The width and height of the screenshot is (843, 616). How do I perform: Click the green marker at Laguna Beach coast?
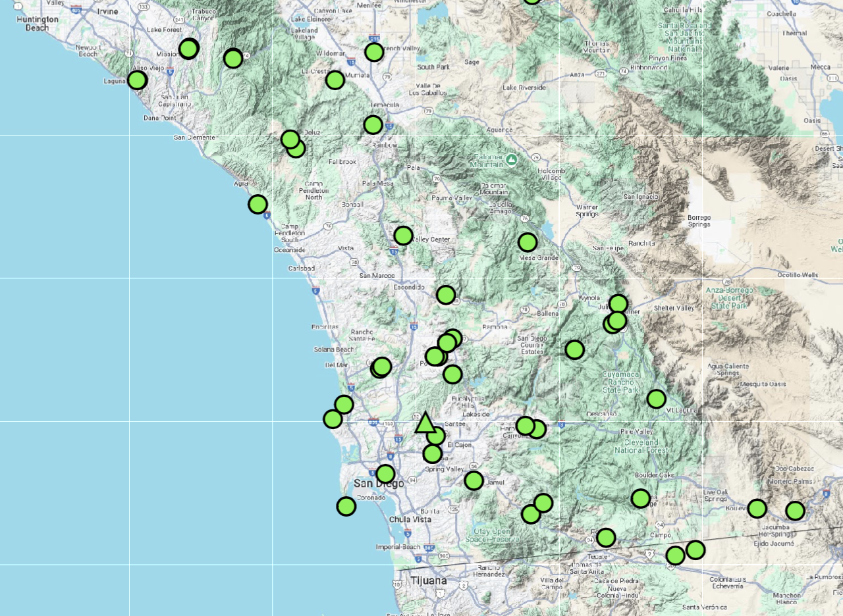[137, 80]
